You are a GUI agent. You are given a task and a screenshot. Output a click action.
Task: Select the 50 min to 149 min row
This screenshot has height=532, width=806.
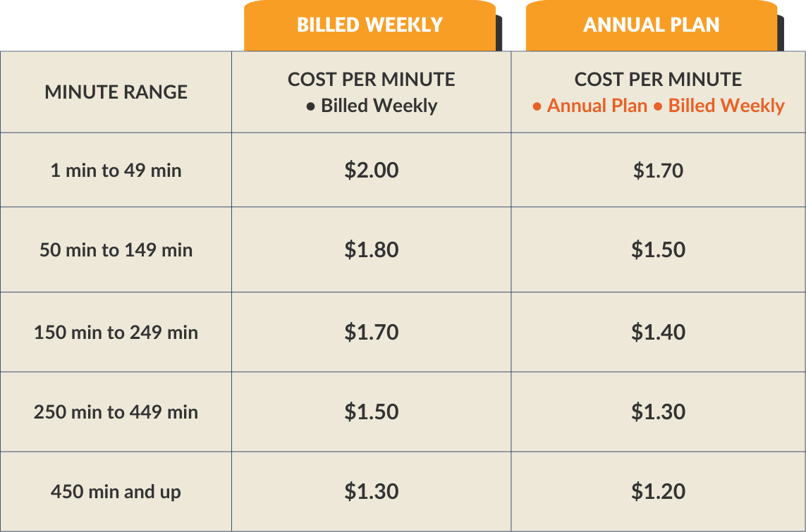pos(403,249)
